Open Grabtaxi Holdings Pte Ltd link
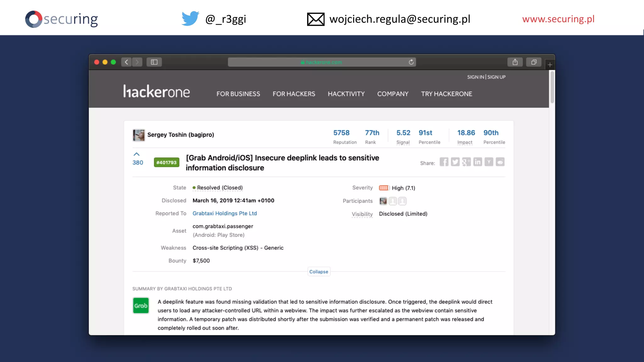The height and width of the screenshot is (362, 644). tap(225, 213)
